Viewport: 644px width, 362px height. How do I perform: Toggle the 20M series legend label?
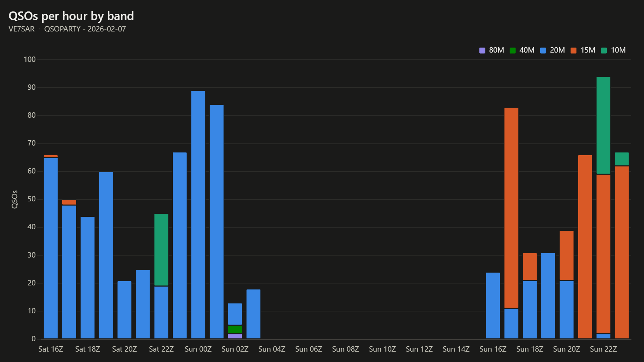[x=557, y=50]
